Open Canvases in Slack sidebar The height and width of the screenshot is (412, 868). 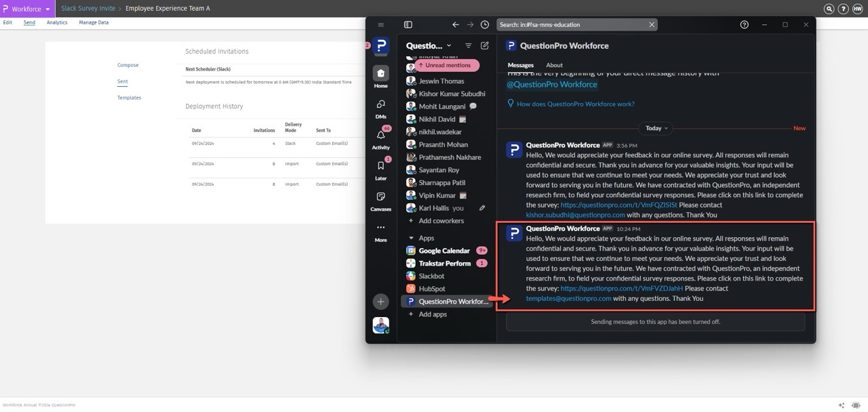click(x=380, y=201)
